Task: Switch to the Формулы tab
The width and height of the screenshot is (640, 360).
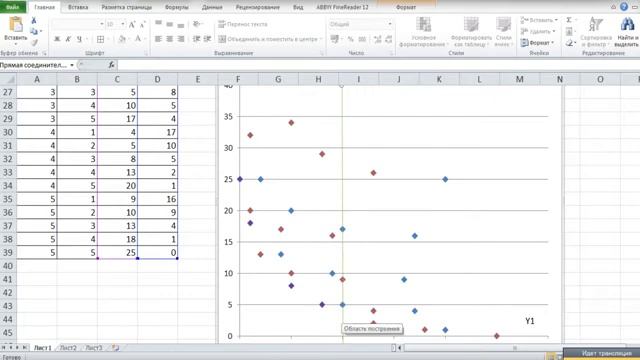Action: pos(176,7)
